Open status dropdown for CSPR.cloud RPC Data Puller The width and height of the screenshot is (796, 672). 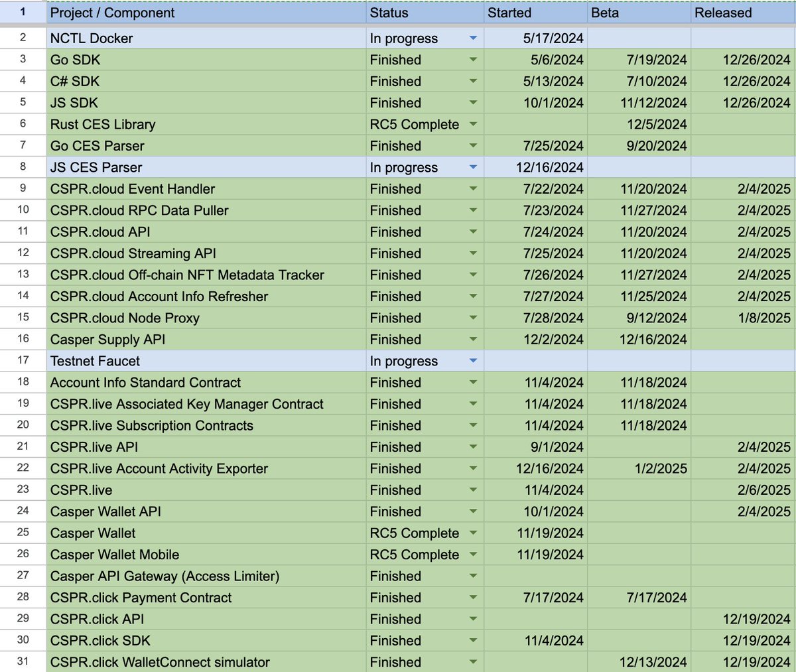coord(473,210)
